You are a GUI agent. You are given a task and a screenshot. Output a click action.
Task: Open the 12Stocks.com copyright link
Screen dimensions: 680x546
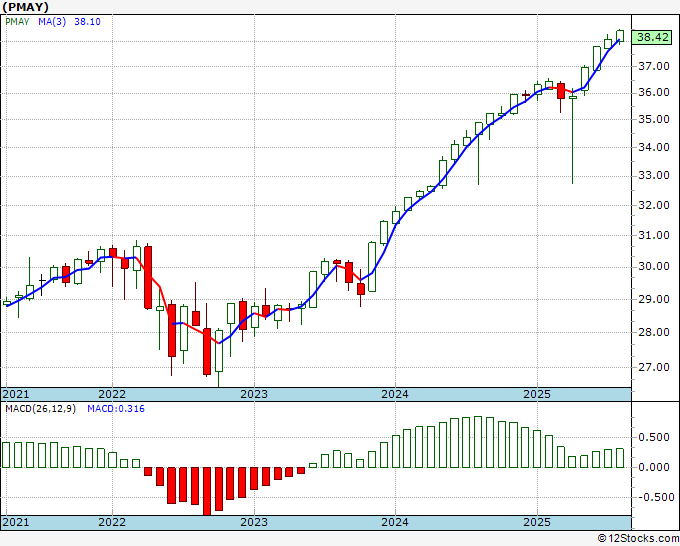(638, 539)
